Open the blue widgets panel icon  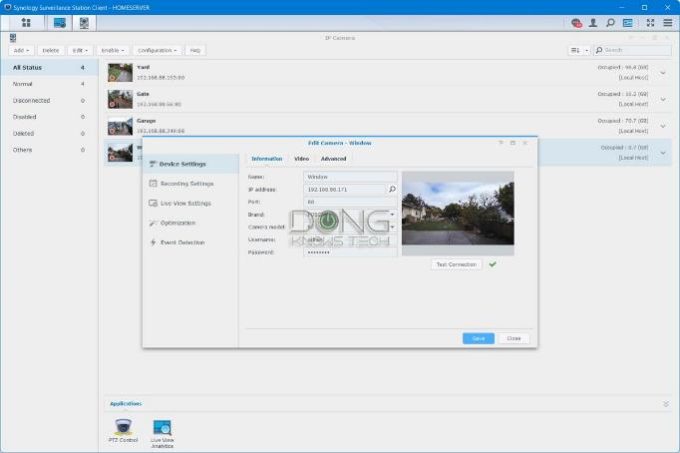(x=628, y=23)
